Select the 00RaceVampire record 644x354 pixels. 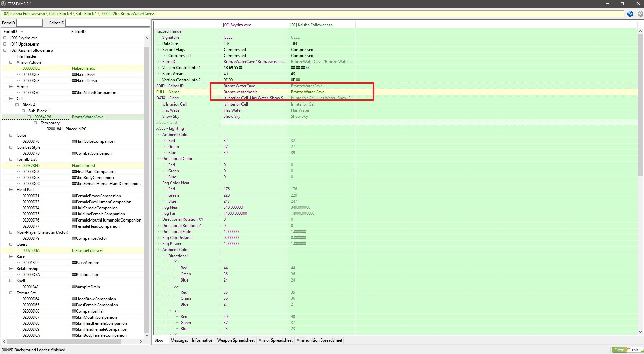[x=73, y=263]
